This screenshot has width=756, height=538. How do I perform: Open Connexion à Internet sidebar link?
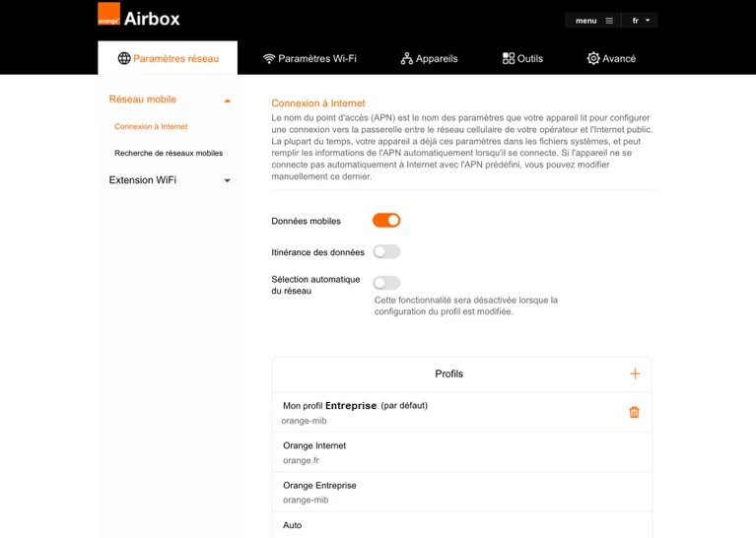pyautogui.click(x=151, y=126)
